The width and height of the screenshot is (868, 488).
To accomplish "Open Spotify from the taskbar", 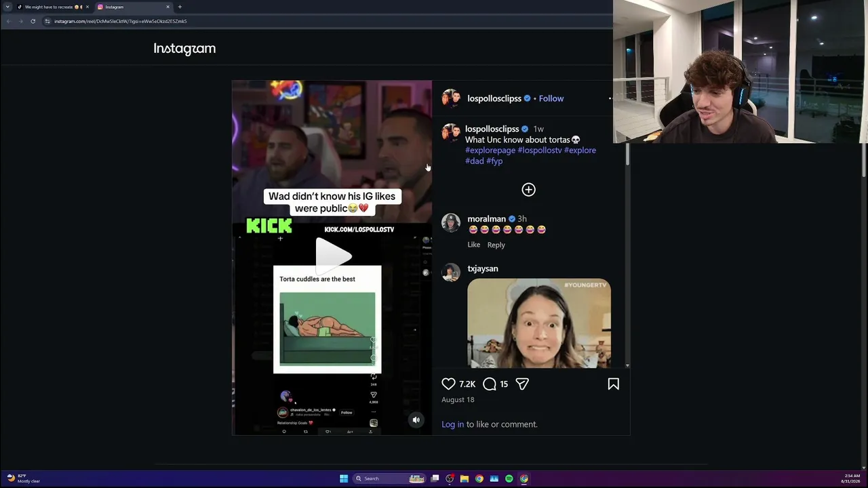I will coord(509,479).
